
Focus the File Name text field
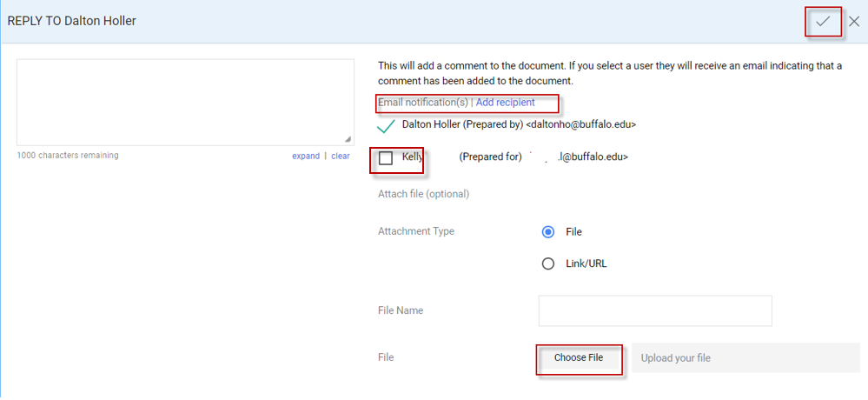point(655,310)
